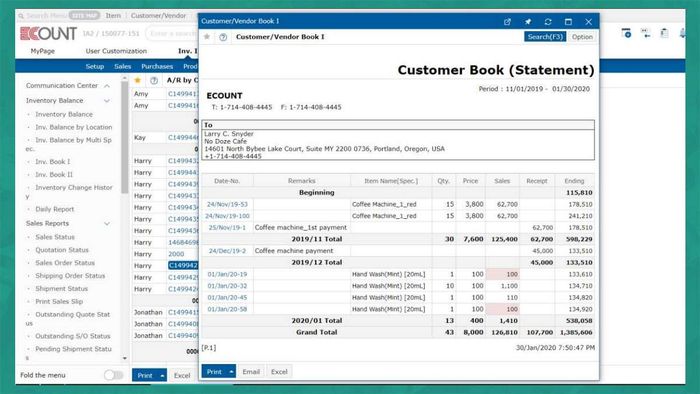Click the Search Menu field

[x=47, y=16]
